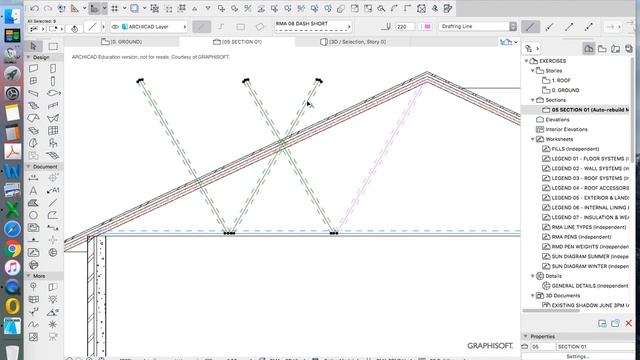Toggle layer visibility eye icon
640x360 pixels.
click(116, 27)
